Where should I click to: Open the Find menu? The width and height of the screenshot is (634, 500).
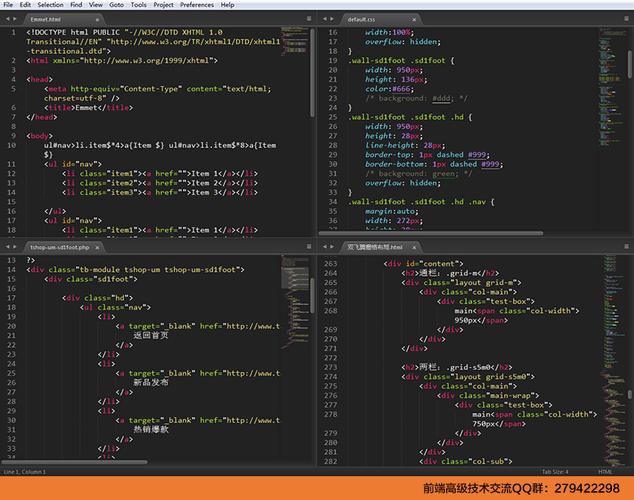pos(76,5)
